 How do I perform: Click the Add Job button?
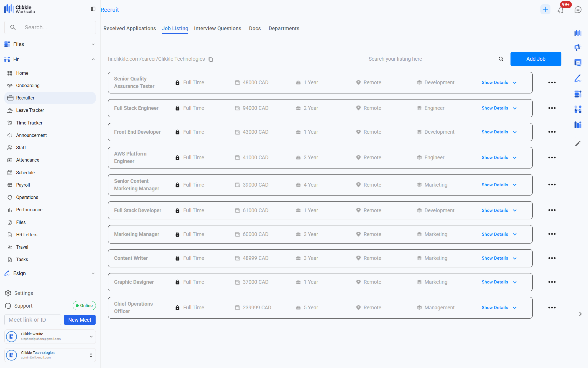(x=535, y=59)
